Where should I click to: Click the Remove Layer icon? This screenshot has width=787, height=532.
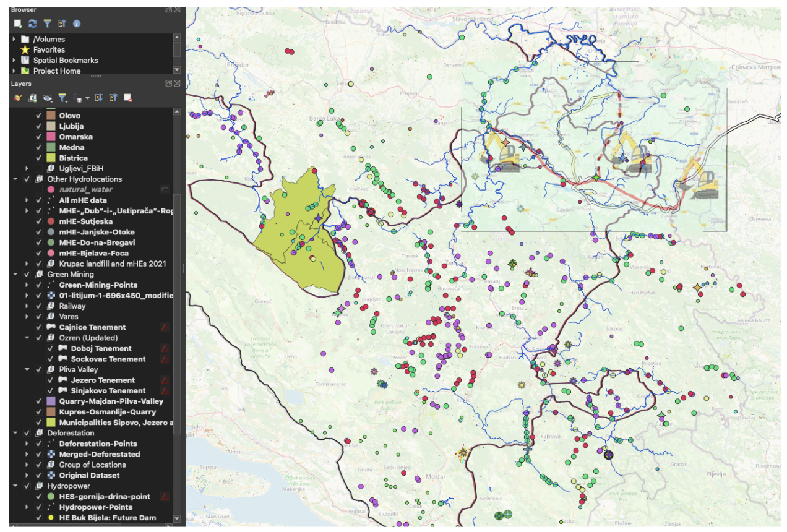127,98
